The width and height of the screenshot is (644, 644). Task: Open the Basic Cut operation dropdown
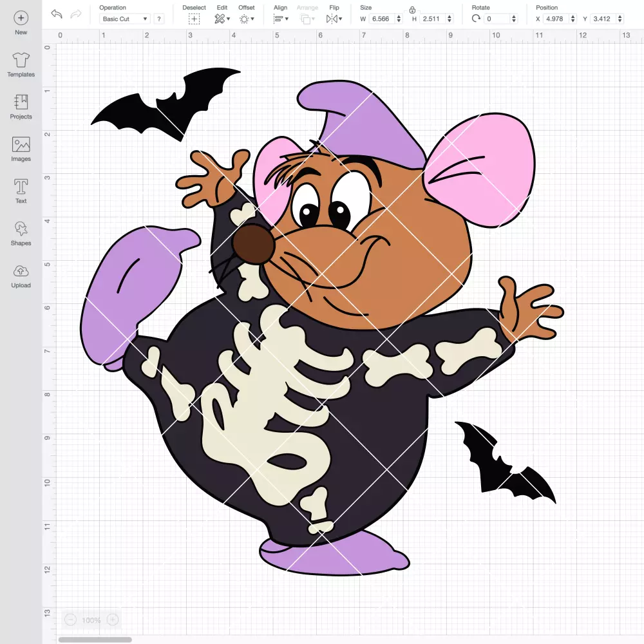pos(124,19)
